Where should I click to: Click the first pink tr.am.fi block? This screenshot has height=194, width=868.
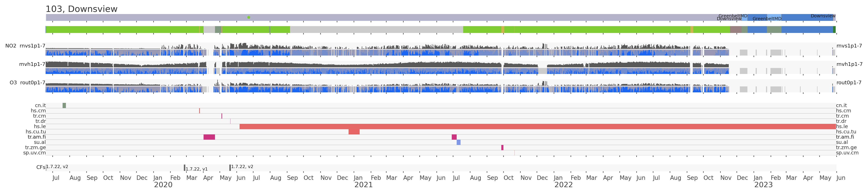(209, 137)
